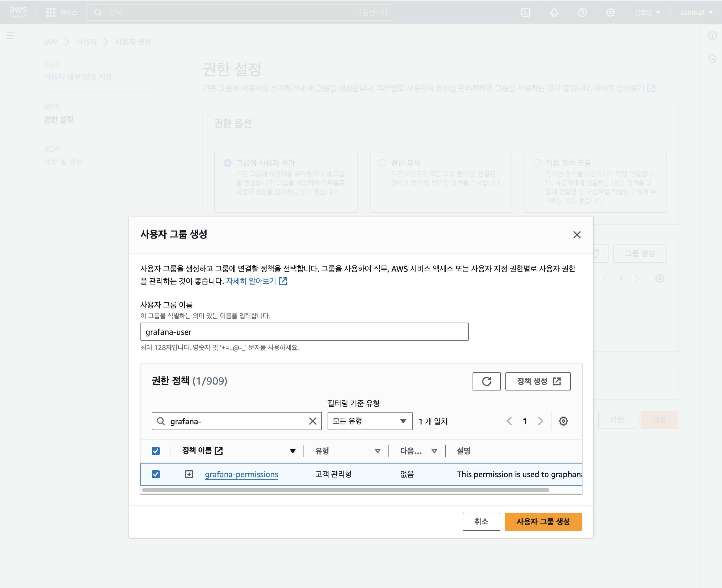
Task: Sort by policy name column arrow
Action: [292, 451]
